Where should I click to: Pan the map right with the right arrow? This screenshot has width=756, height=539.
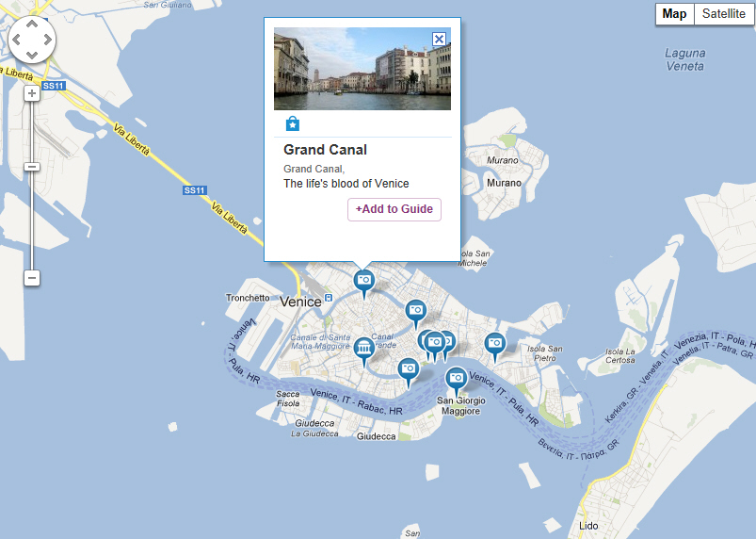tap(48, 40)
